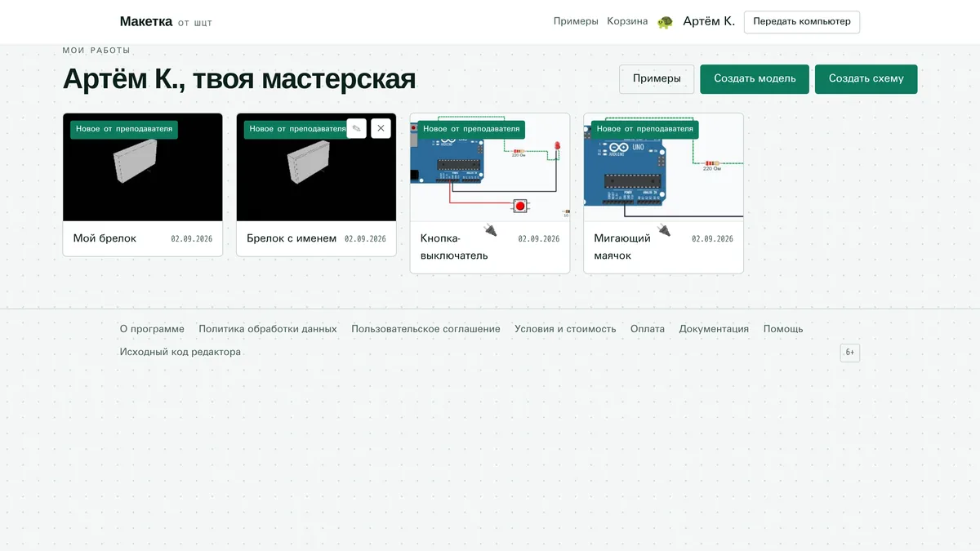This screenshot has height=551, width=980.
Task: Open Условия и стоимость footer link
Action: click(x=565, y=329)
